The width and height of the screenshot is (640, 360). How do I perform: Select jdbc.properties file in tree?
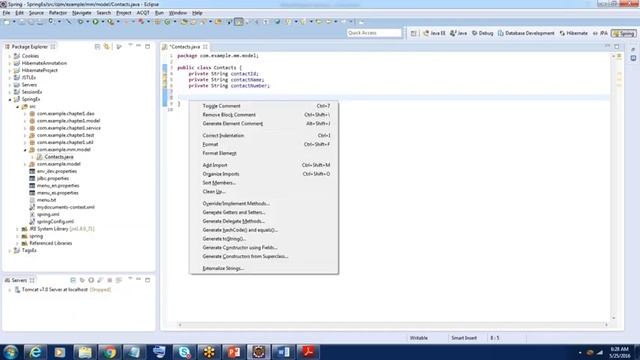pos(53,178)
